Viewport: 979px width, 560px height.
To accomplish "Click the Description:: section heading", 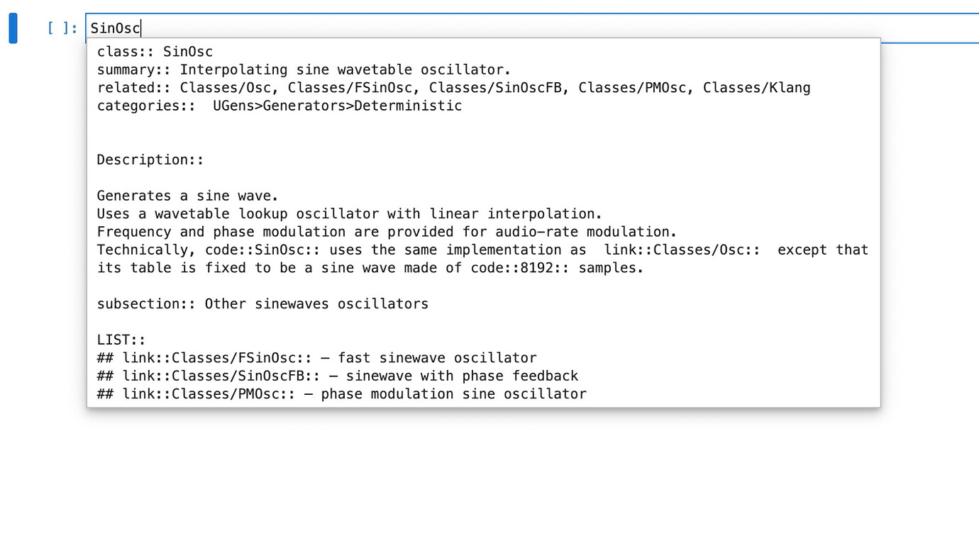I will click(x=150, y=159).
